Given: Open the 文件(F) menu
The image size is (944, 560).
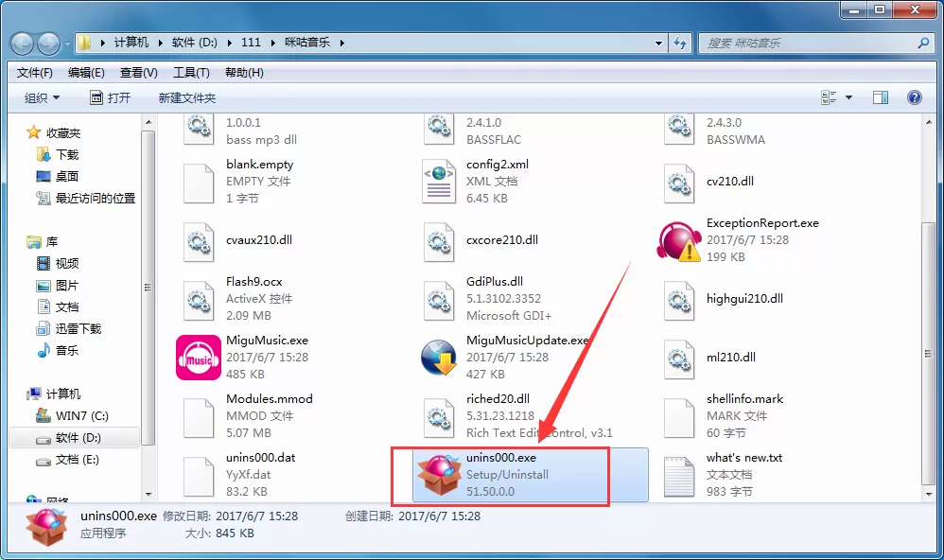Looking at the screenshot, I should pyautogui.click(x=34, y=73).
